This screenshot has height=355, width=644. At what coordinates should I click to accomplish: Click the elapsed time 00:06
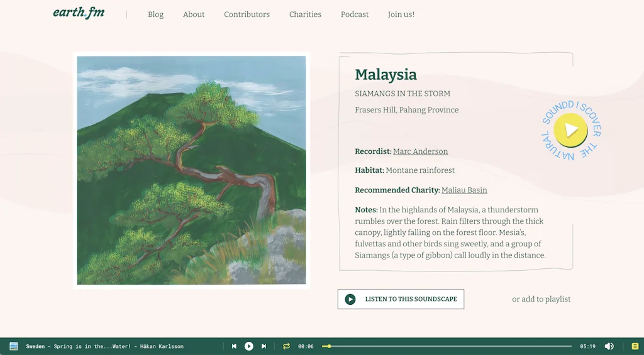point(306,346)
